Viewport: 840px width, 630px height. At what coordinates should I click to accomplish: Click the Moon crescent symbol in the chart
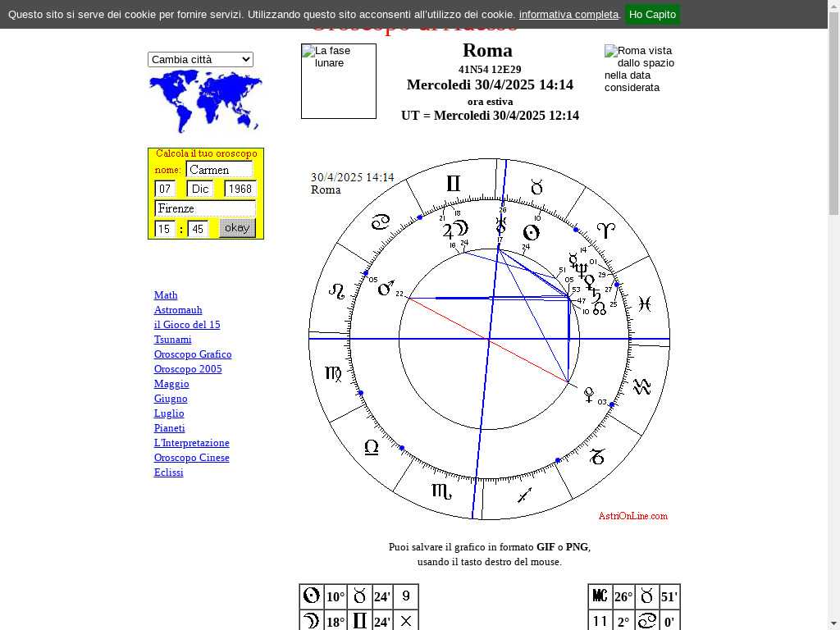point(461,229)
